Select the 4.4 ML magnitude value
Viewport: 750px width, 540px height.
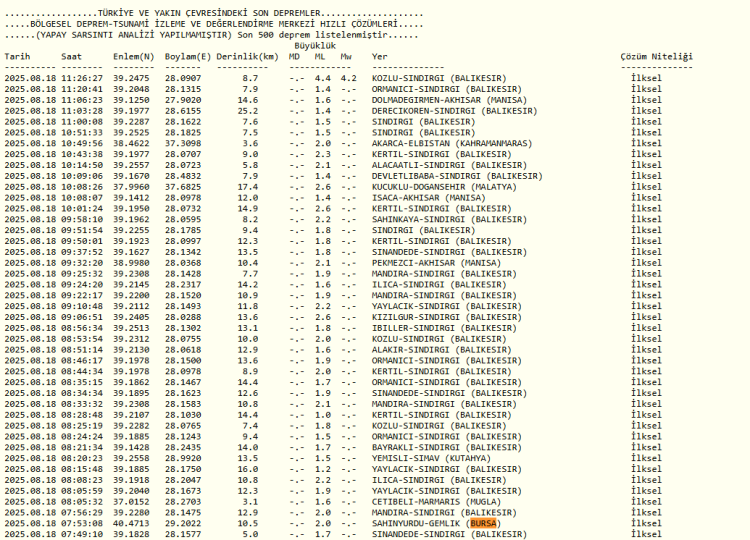click(x=322, y=78)
